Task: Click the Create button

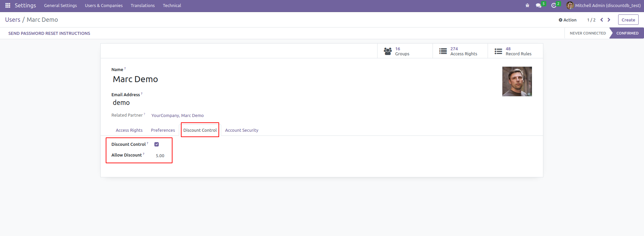Action: (628, 20)
